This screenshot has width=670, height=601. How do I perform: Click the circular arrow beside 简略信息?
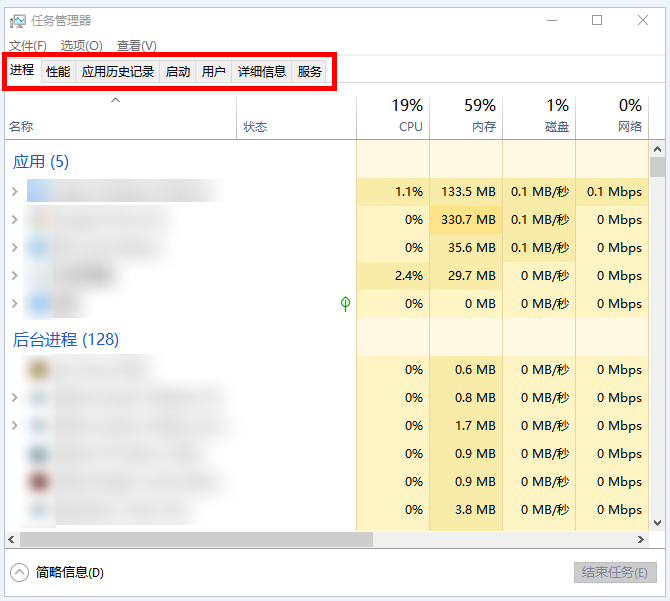tap(20, 572)
